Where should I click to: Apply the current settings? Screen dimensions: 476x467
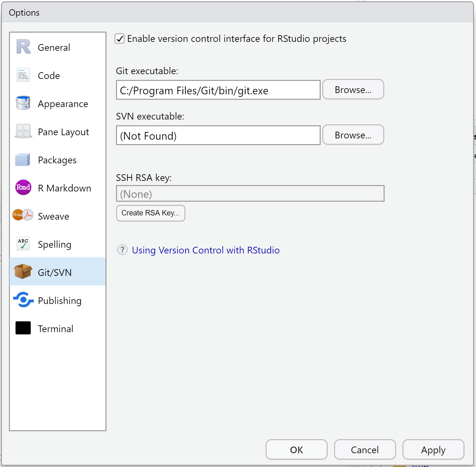pos(433,449)
